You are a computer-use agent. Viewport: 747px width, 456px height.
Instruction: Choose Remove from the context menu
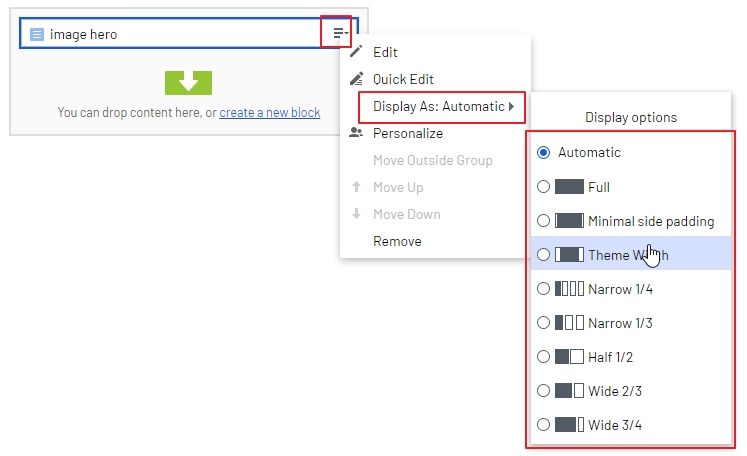coord(397,241)
